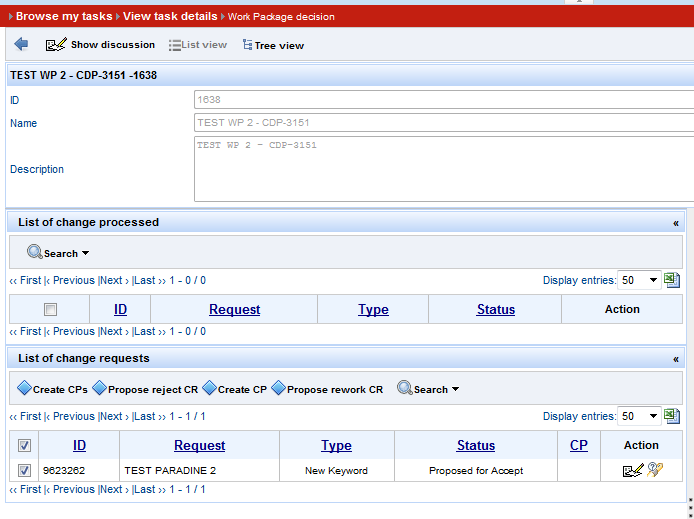Click the blue back arrow icon
Image resolution: width=694 pixels, height=519 pixels.
click(21, 45)
